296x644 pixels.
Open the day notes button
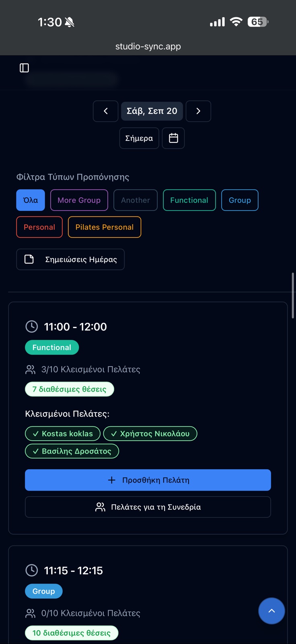pyautogui.click(x=70, y=259)
